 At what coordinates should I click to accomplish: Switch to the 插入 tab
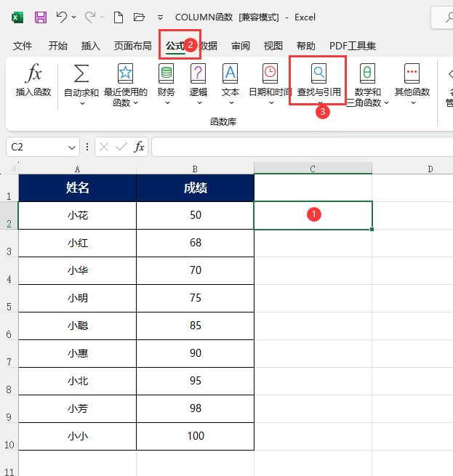click(x=91, y=46)
